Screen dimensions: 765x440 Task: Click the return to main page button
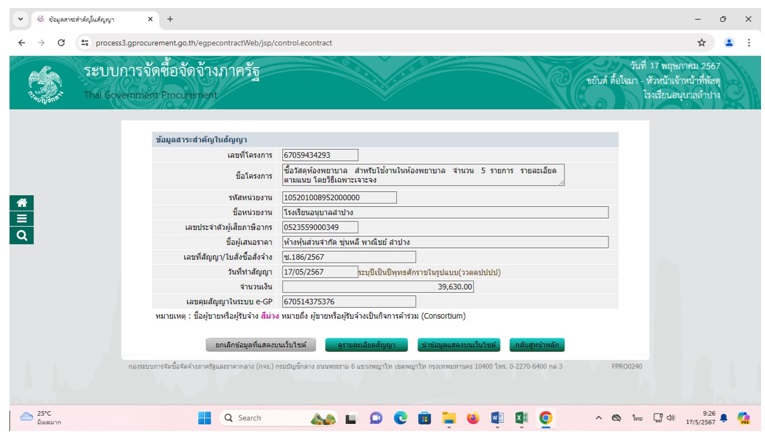(537, 345)
